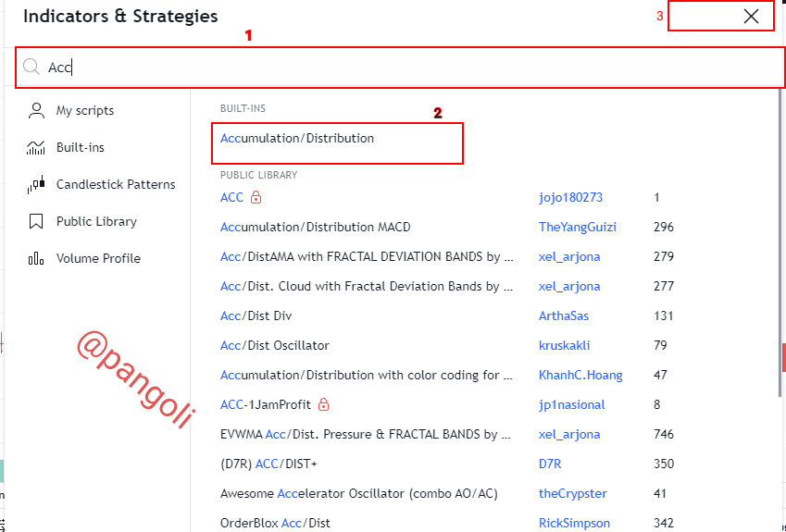The image size is (786, 532).
Task: Click the lock icon next to ACC-1JamProfit
Action: pos(324,403)
